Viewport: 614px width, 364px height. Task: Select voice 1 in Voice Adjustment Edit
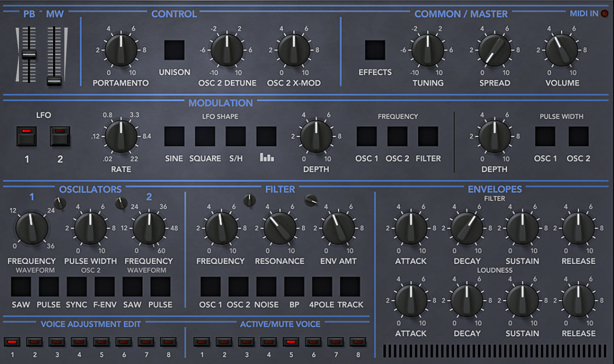12,342
